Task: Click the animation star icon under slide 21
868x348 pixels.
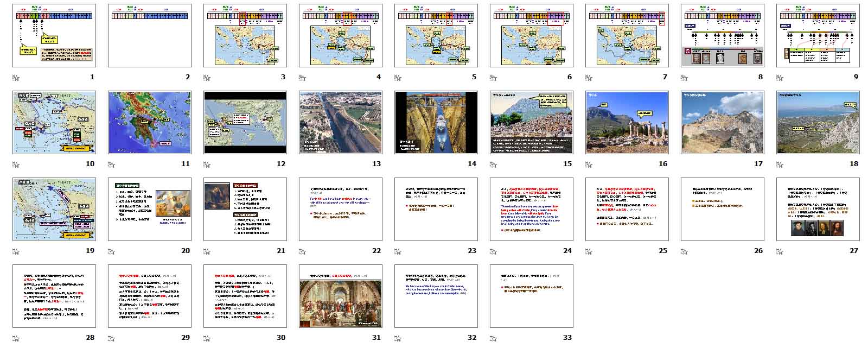Action: coord(207,250)
